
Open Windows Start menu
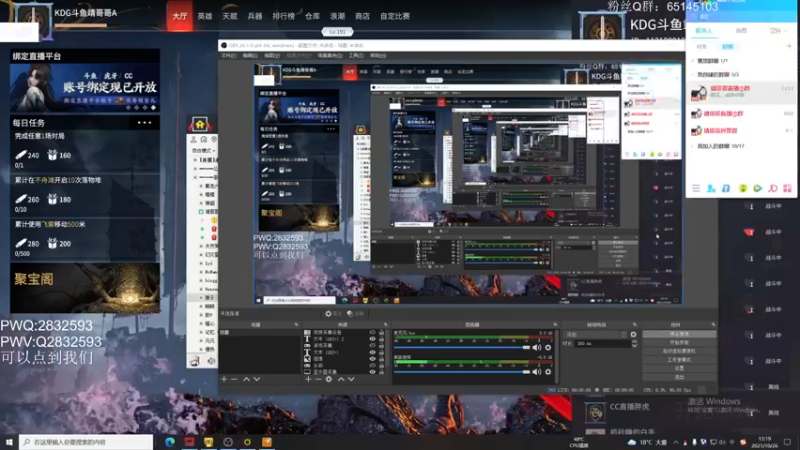tap(9, 442)
